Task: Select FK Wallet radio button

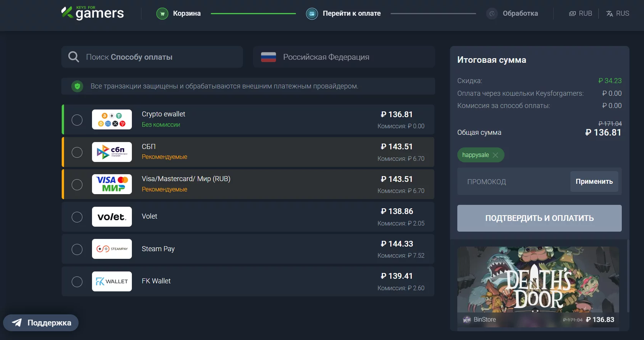Action: click(77, 282)
